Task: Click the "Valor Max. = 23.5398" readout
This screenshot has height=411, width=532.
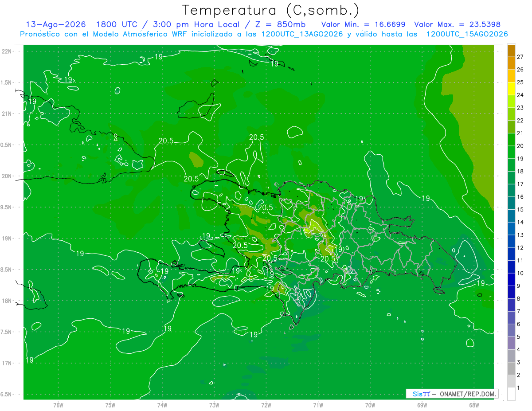Action: (x=457, y=24)
